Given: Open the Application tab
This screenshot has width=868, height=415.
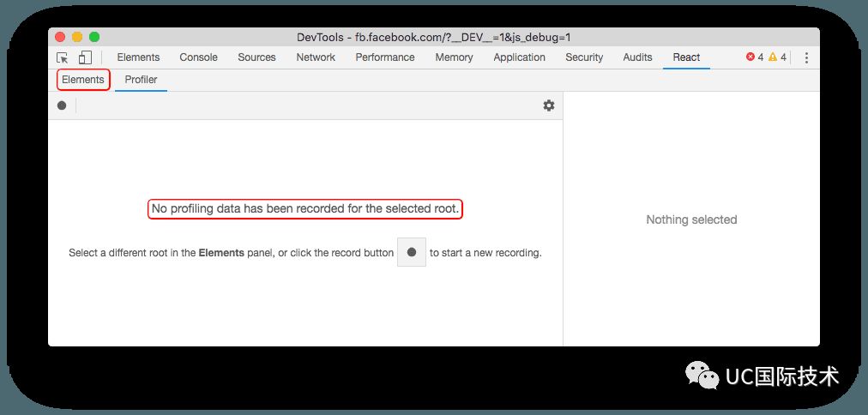Looking at the screenshot, I should [x=519, y=57].
